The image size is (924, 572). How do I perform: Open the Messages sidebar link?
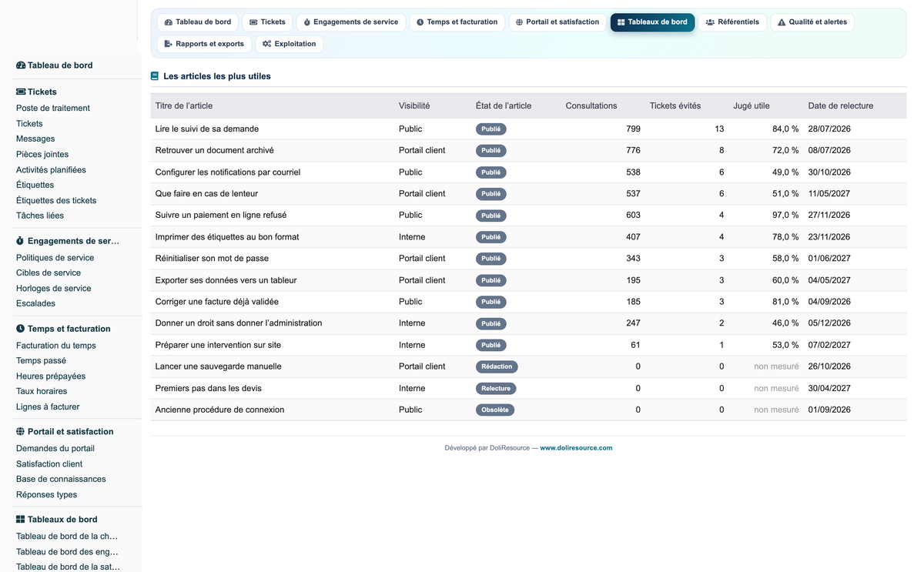pyautogui.click(x=35, y=139)
